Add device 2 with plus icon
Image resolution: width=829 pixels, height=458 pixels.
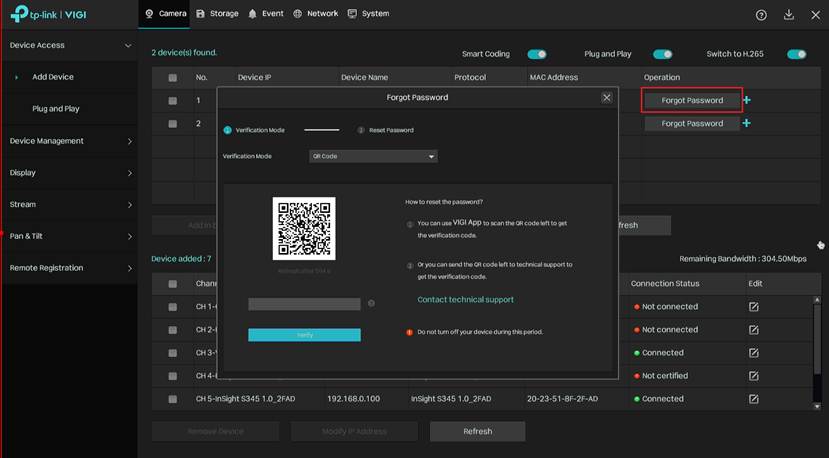[x=747, y=123]
